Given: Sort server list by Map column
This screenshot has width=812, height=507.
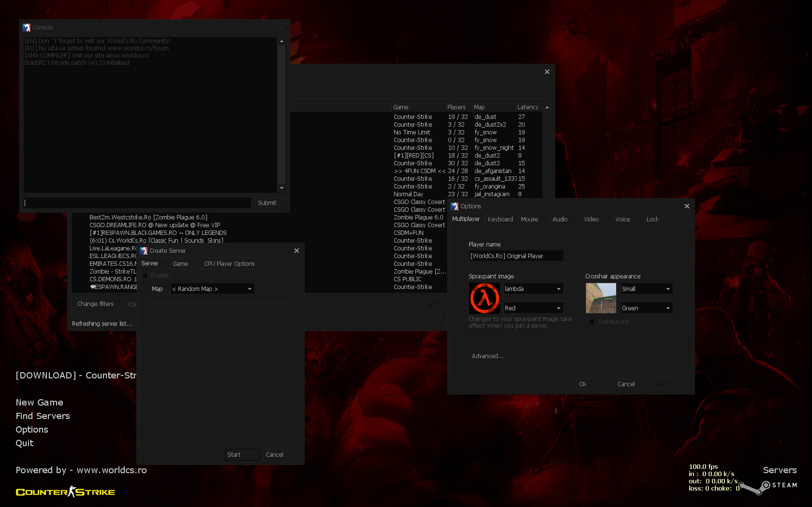Looking at the screenshot, I should (x=493, y=107).
